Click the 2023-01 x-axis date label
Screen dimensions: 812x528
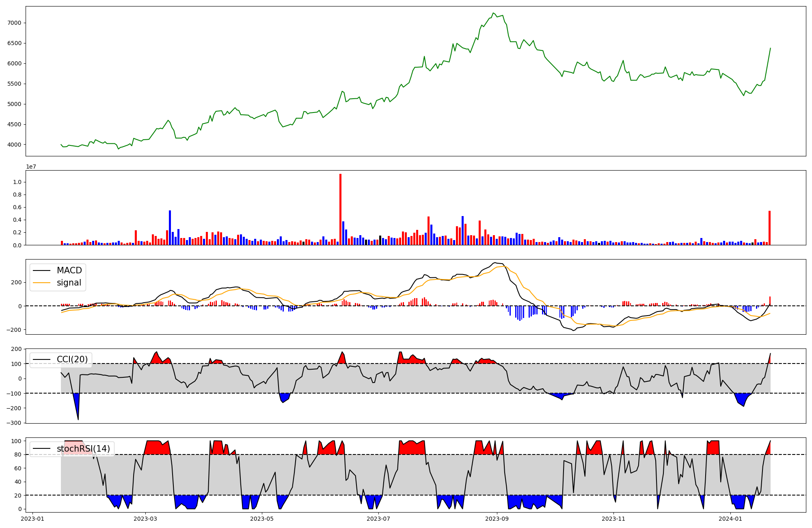(32, 519)
